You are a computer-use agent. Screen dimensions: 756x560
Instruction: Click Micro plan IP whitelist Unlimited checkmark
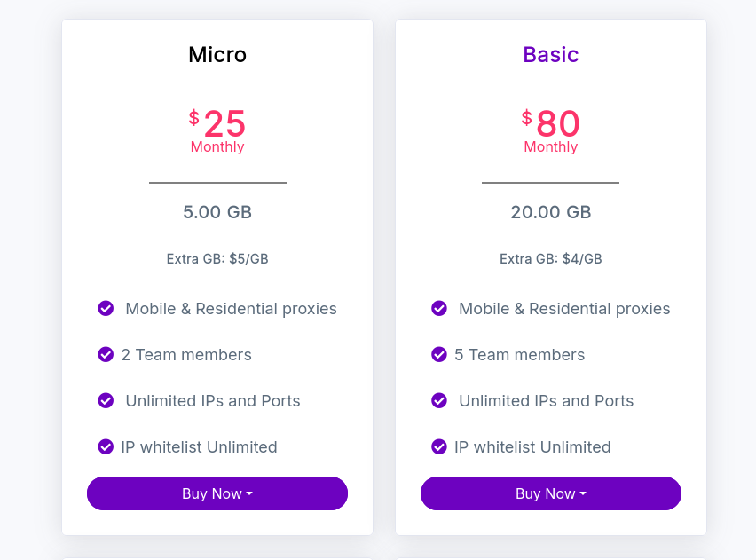click(106, 446)
